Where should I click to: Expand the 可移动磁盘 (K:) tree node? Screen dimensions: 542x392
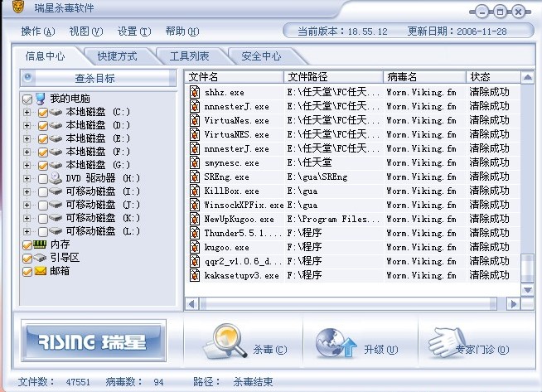click(x=27, y=218)
